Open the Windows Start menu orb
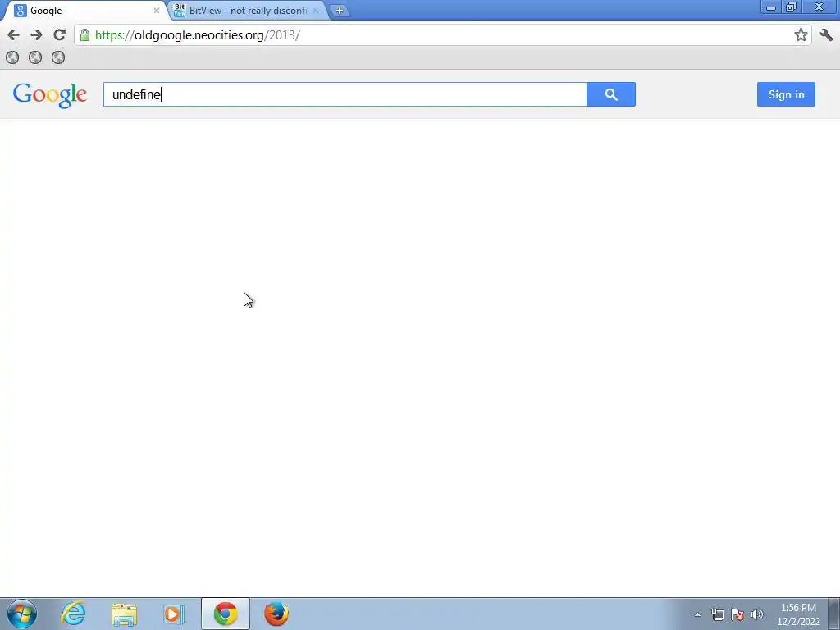The height and width of the screenshot is (630, 840). click(x=22, y=614)
